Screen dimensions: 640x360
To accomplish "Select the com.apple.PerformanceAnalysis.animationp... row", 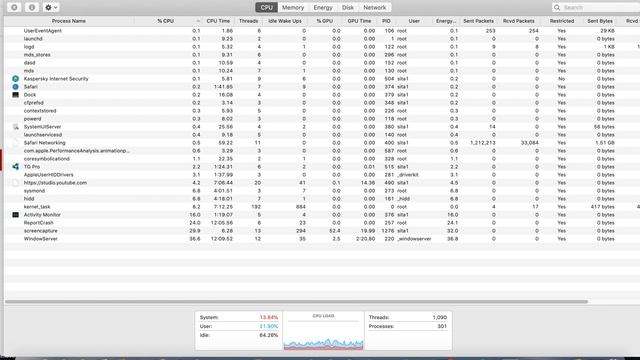I will [322, 151].
